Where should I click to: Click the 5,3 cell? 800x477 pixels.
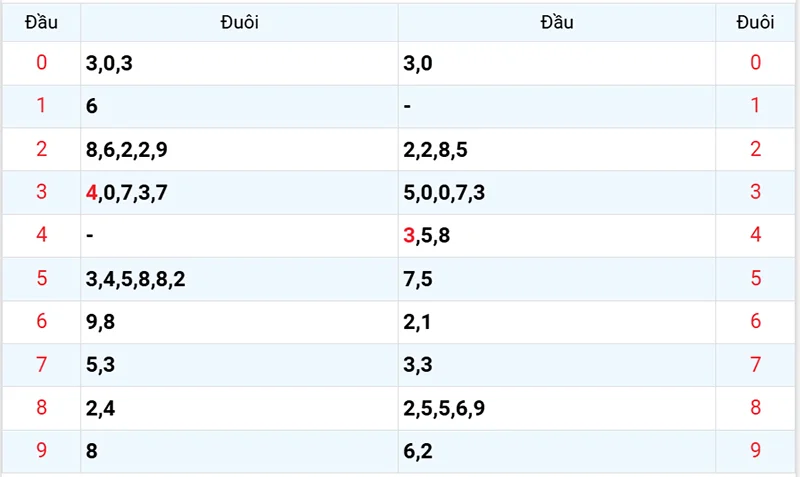click(101, 365)
